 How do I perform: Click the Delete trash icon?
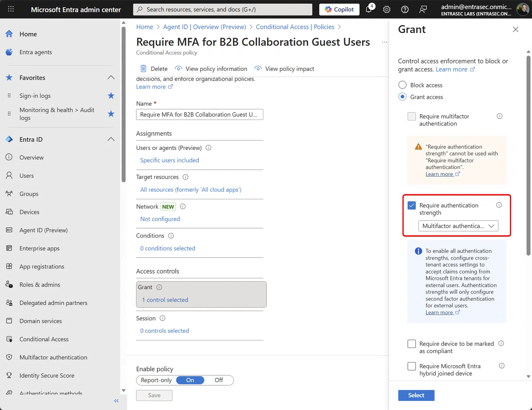coord(143,68)
